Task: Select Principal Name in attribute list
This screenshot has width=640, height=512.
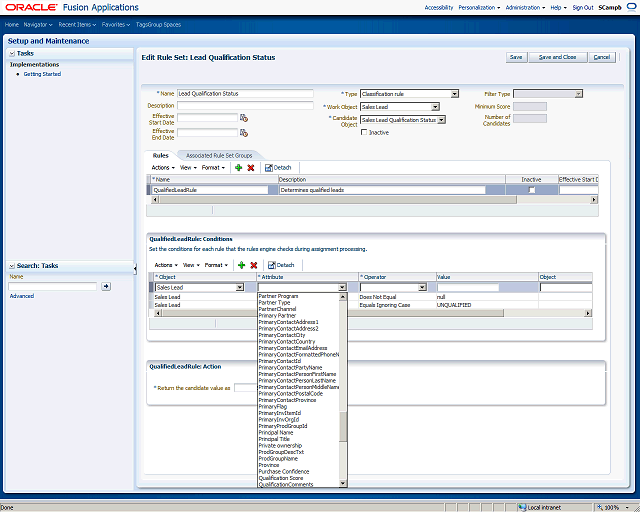Action: point(276,432)
